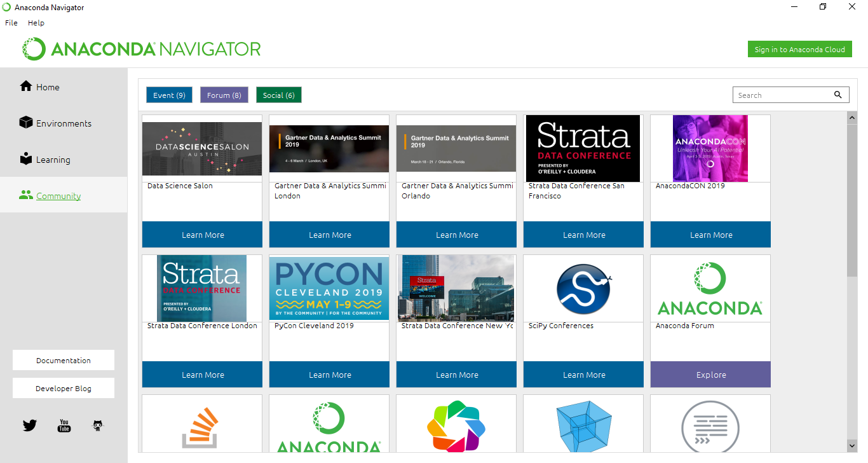Open the Strata San Francisco banner image

(x=583, y=148)
